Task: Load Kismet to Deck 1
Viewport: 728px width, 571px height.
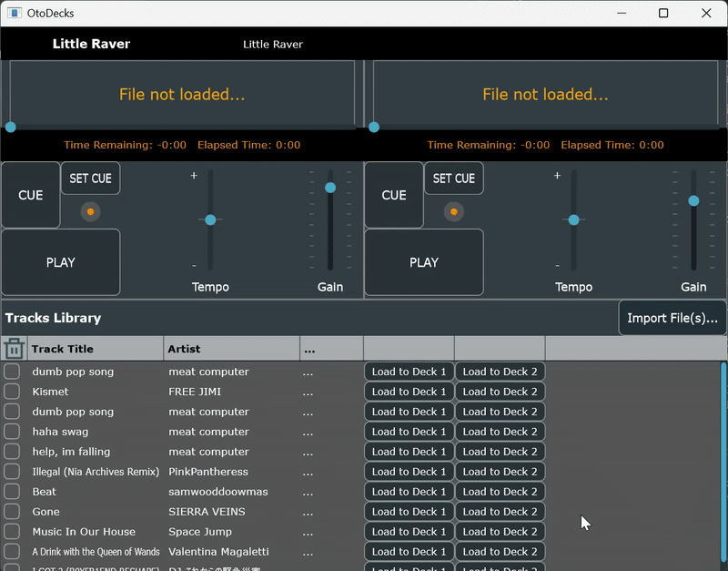Action: pos(409,392)
